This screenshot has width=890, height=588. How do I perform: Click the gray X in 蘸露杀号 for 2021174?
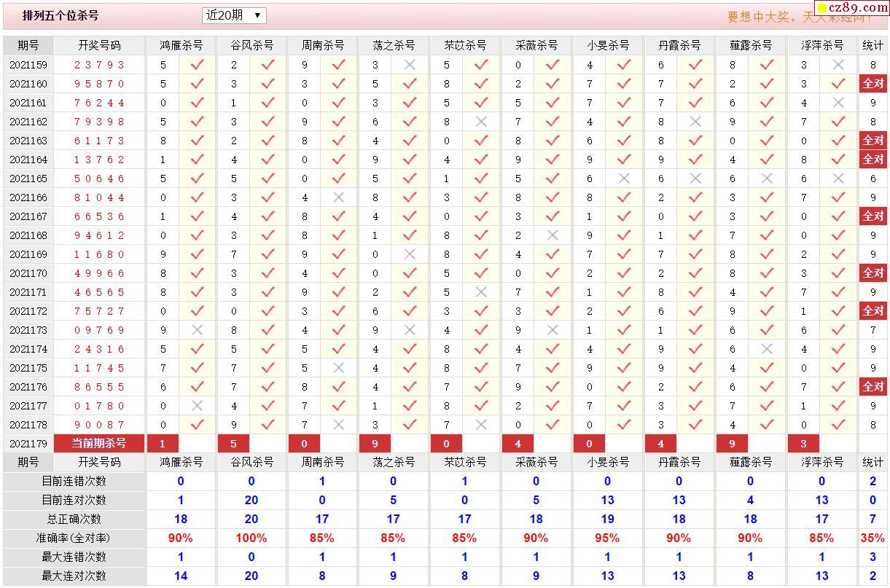767,349
